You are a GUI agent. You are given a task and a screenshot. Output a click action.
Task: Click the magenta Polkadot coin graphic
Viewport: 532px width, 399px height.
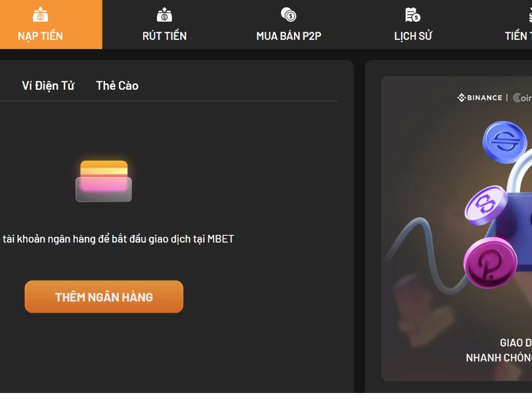click(491, 262)
